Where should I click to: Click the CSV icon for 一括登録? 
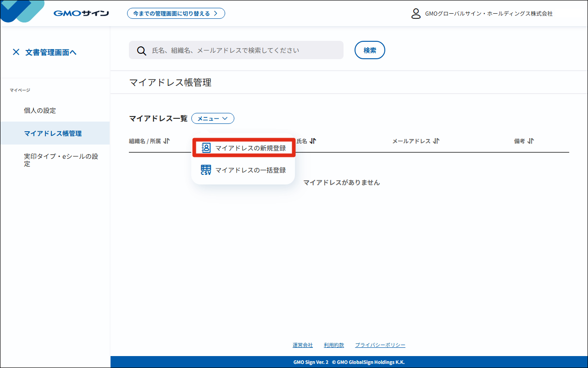(206, 170)
